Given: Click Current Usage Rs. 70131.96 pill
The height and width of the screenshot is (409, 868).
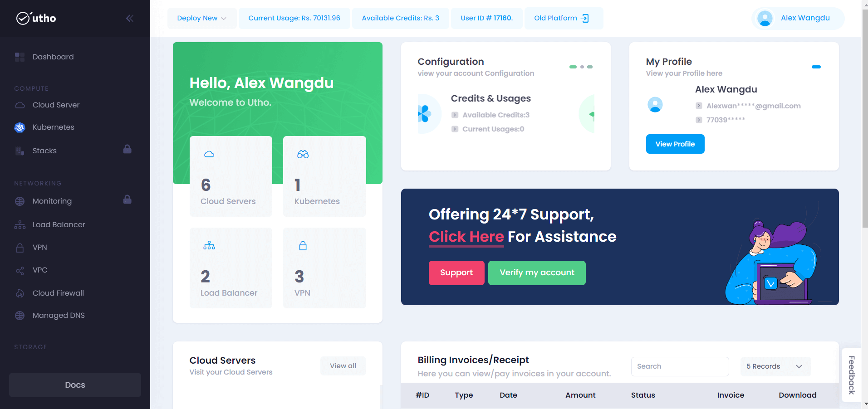Looking at the screenshot, I should (x=294, y=18).
